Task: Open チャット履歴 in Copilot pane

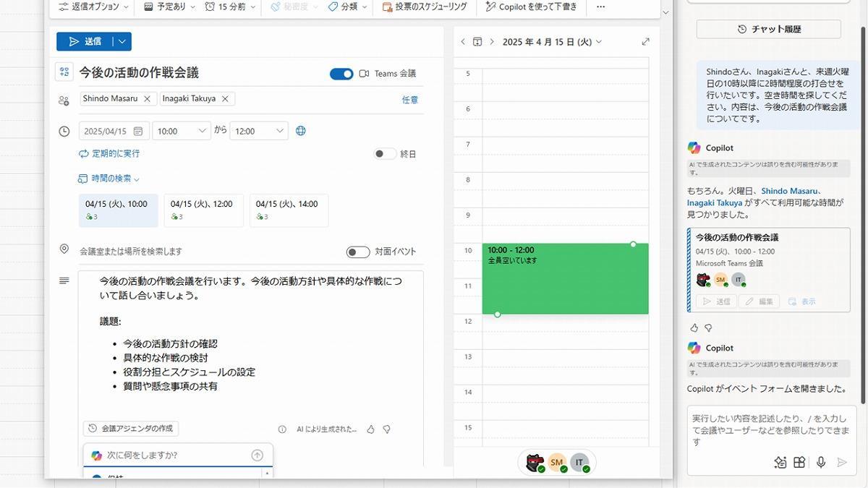Action: click(768, 29)
